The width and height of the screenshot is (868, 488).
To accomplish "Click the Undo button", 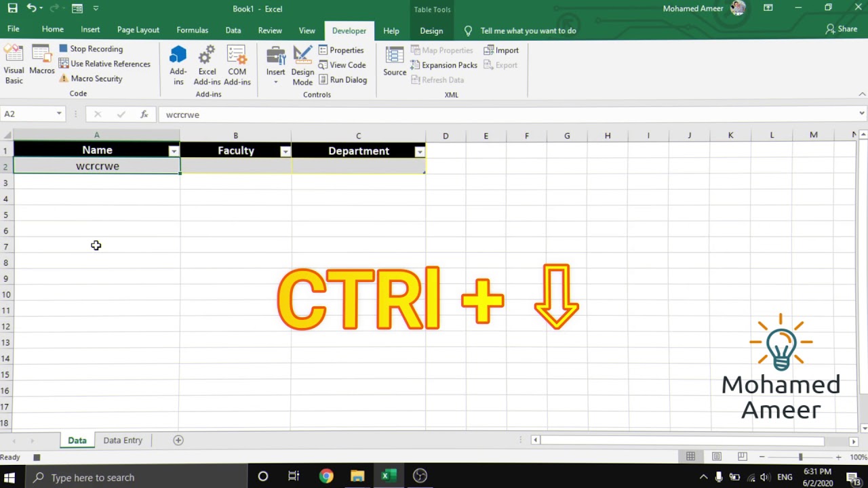I will pos(31,8).
